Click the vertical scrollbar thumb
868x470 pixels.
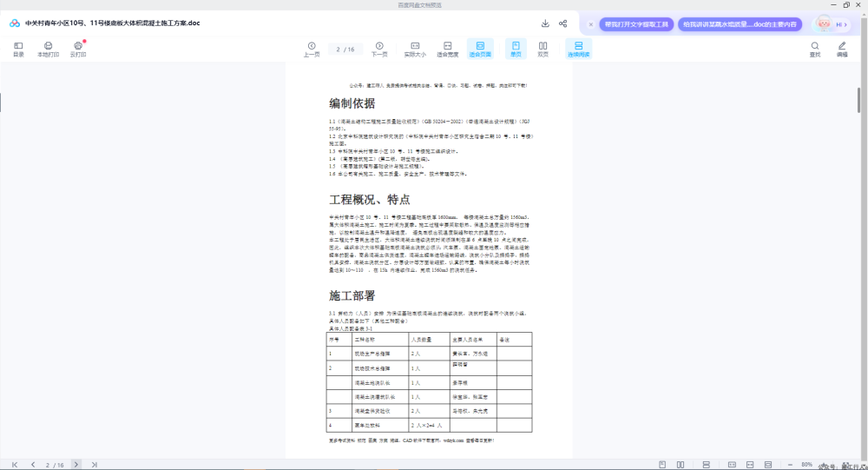pyautogui.click(x=858, y=100)
